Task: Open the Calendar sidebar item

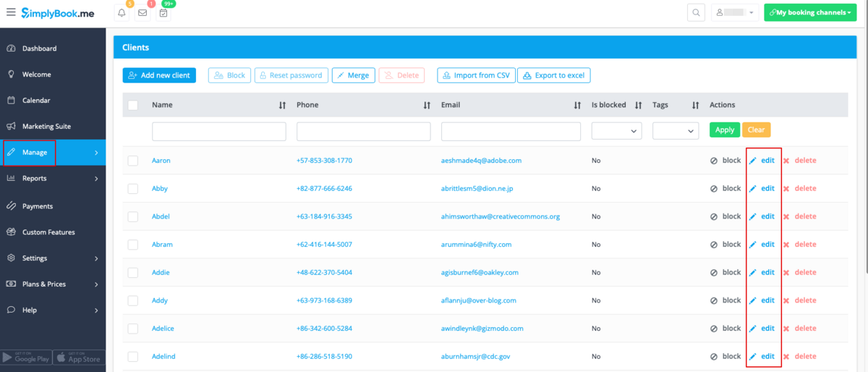Action: 36,101
